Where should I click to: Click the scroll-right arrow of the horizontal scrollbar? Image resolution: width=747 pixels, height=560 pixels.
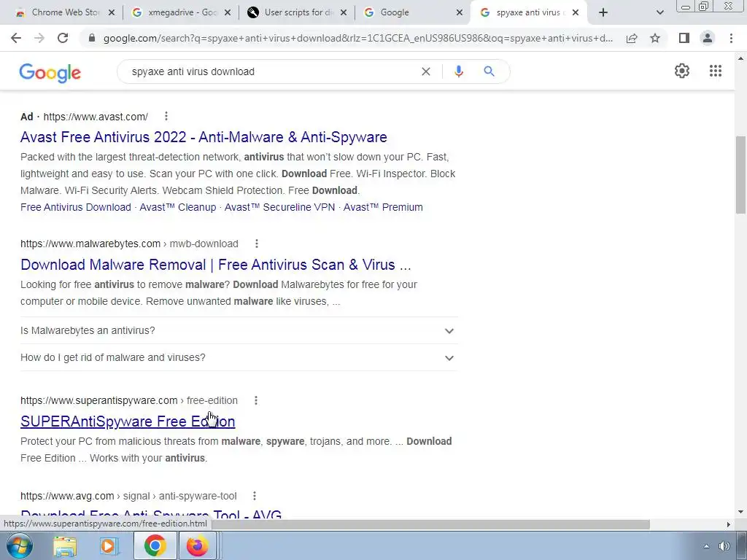point(729,524)
